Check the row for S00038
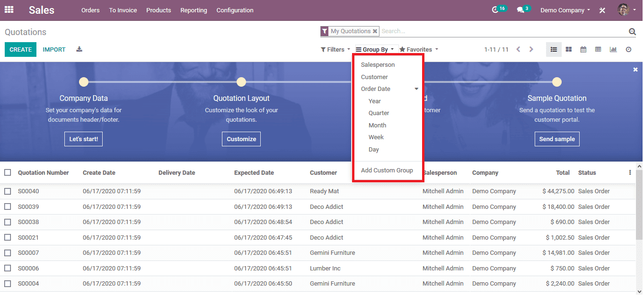The image size is (644, 296). pos(8,222)
